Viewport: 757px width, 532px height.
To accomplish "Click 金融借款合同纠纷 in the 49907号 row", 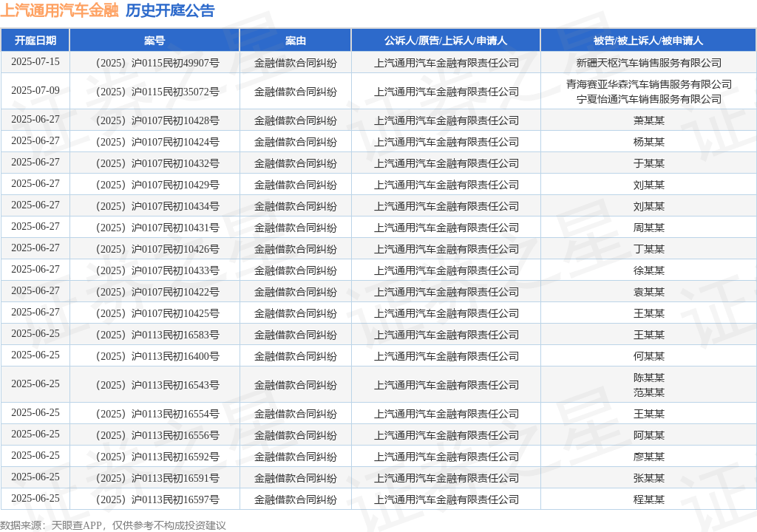I will pyautogui.click(x=296, y=64).
